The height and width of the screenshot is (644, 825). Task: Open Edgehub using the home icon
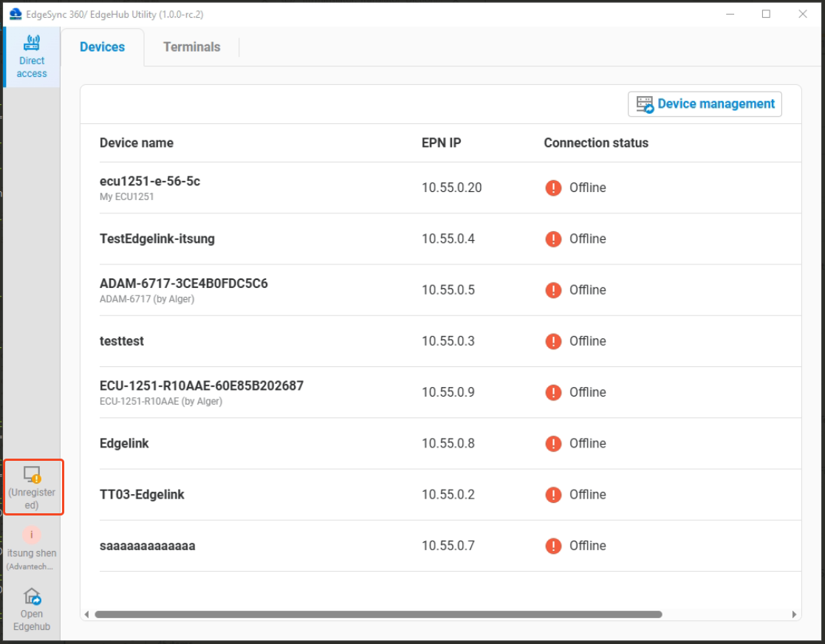coord(31,596)
